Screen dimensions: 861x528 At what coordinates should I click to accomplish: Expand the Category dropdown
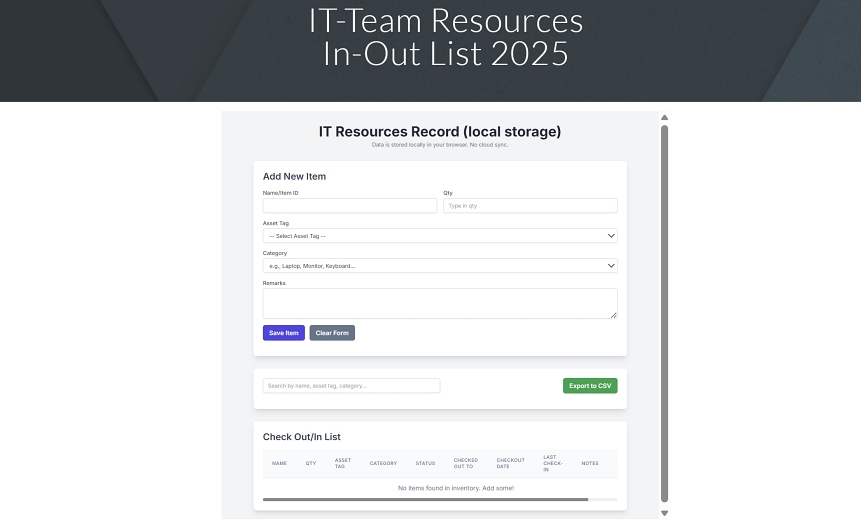coord(440,266)
